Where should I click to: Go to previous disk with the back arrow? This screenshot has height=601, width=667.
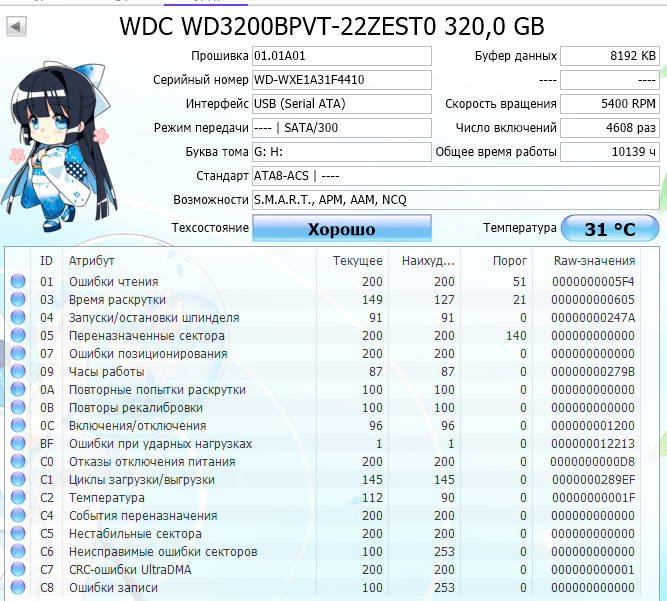coord(17,27)
